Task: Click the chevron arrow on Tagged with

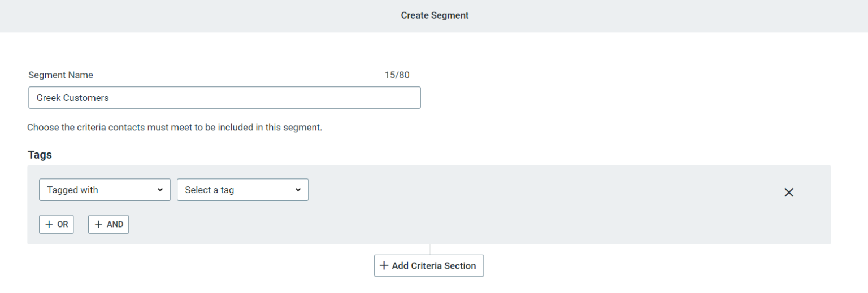Action: 159,190
